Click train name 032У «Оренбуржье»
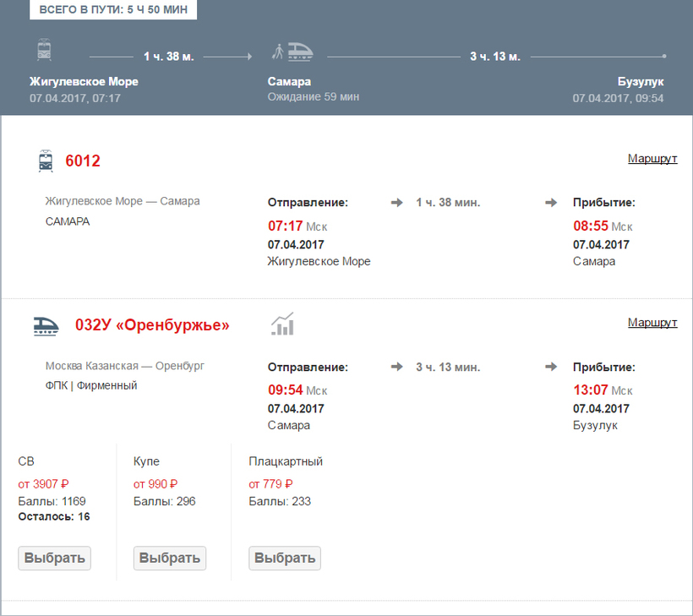 point(152,325)
